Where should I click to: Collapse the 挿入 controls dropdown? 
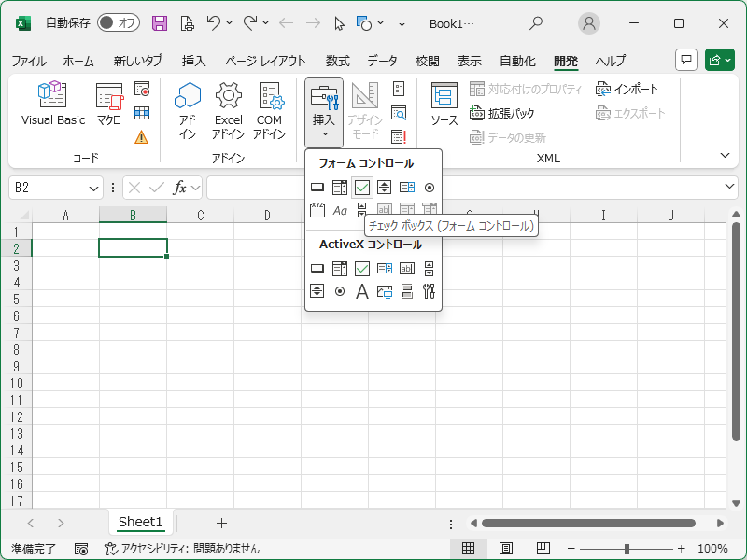pyautogui.click(x=324, y=112)
